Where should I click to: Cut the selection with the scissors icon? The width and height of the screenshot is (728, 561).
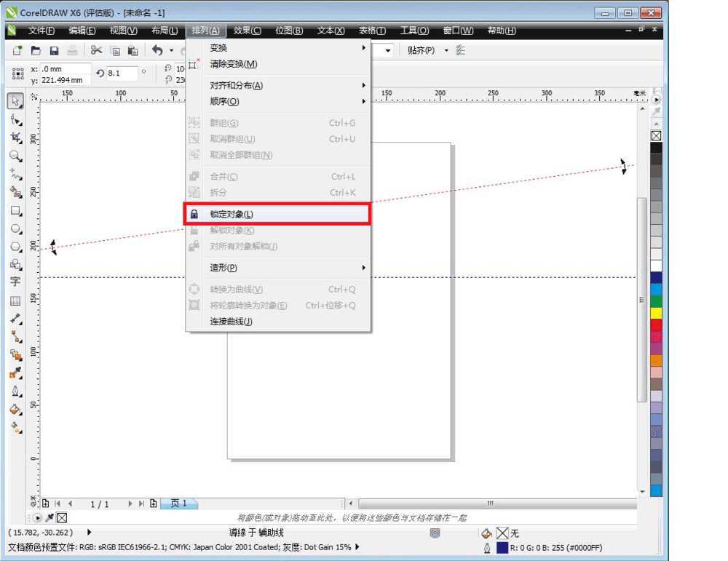click(96, 50)
